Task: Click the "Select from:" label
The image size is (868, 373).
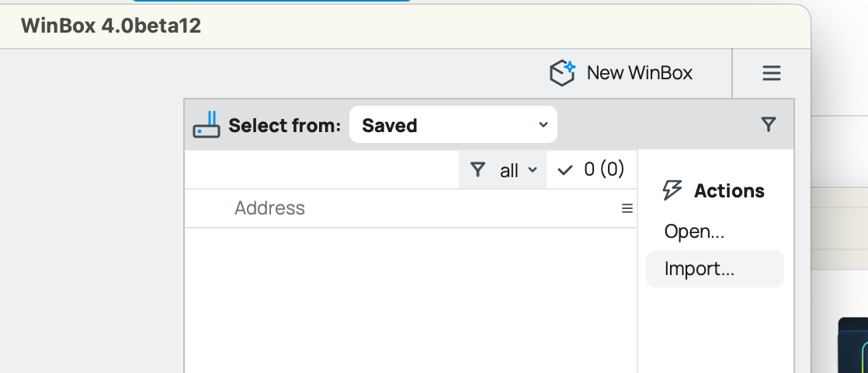Action: coord(284,125)
